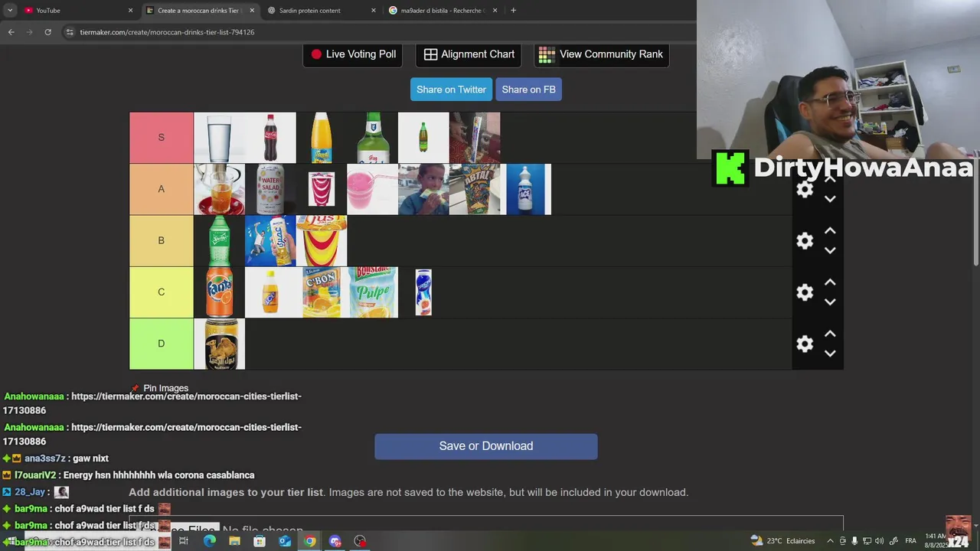
Task: Select the C'BON juice carton in C tier
Action: coord(322,292)
